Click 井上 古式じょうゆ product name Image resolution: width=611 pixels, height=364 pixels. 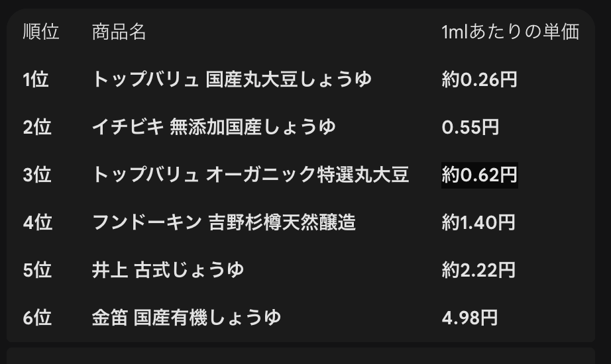[167, 270]
